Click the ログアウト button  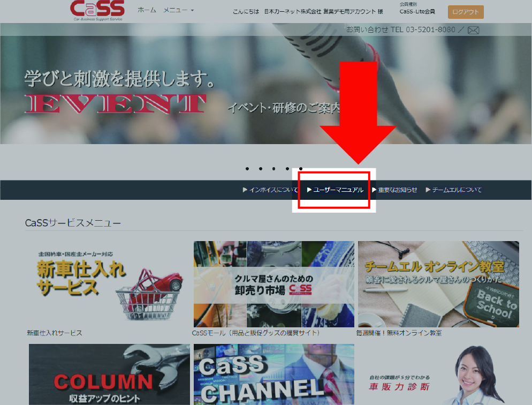[466, 12]
